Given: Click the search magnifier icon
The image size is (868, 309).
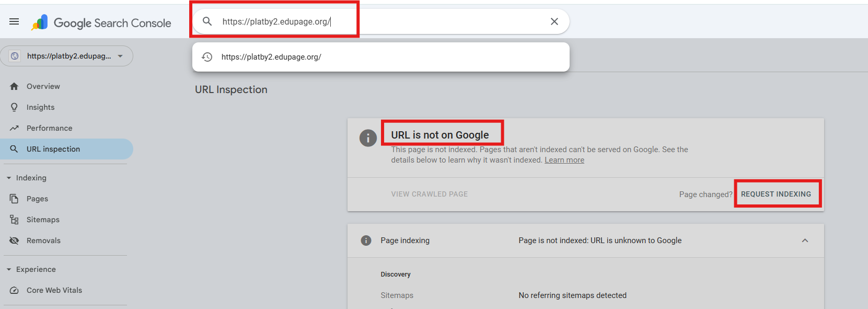Looking at the screenshot, I should click(x=207, y=21).
